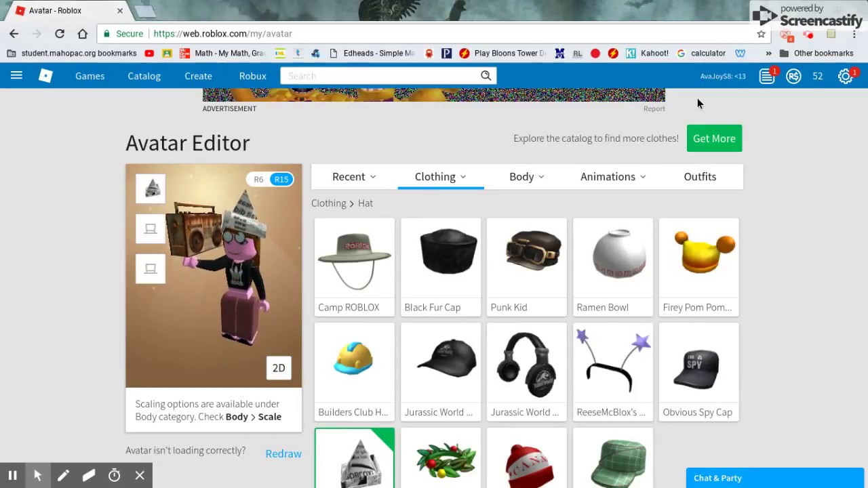
Task: Select the Screencastify pen tool
Action: click(x=63, y=476)
